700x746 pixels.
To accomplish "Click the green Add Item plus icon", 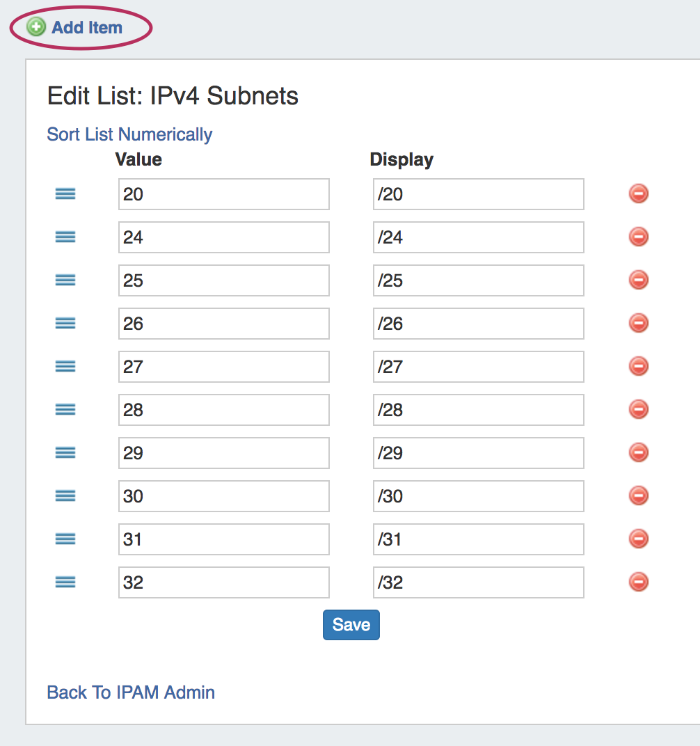I will [x=35, y=27].
